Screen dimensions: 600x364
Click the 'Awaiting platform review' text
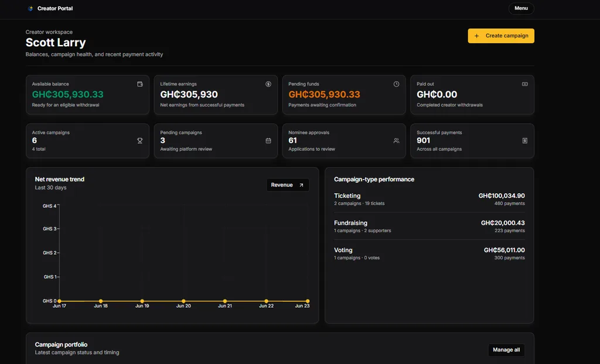point(186,149)
